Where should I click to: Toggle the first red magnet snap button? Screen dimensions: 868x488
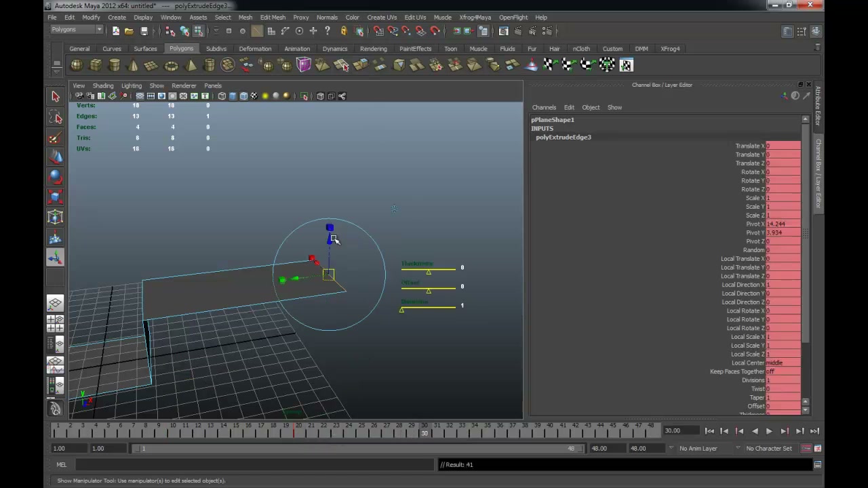point(378,30)
